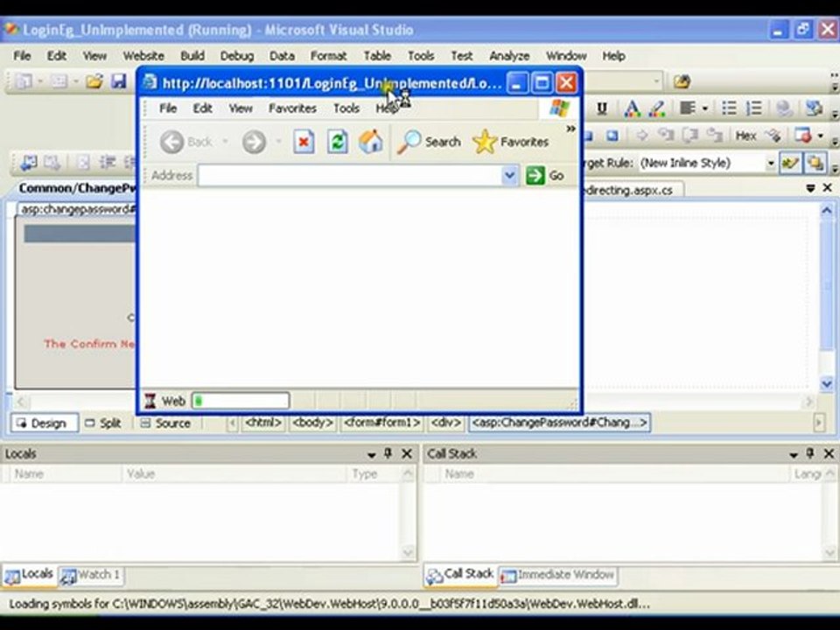
Task: Toggle Hex display in debug toolbar
Action: [745, 136]
